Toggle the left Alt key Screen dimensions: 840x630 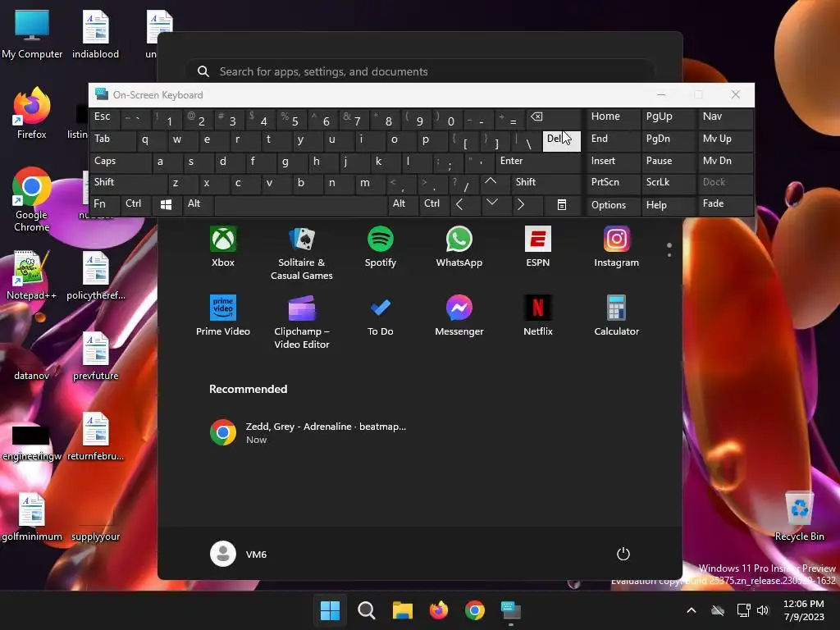197,204
